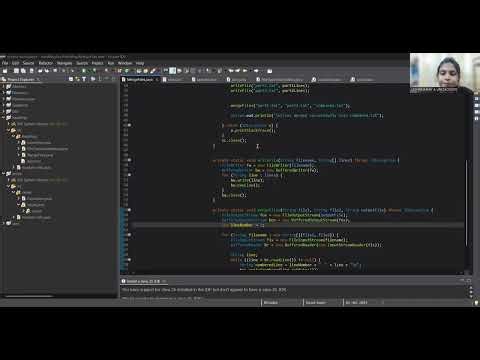
Task: Open the Help menu
Action: coord(140,63)
